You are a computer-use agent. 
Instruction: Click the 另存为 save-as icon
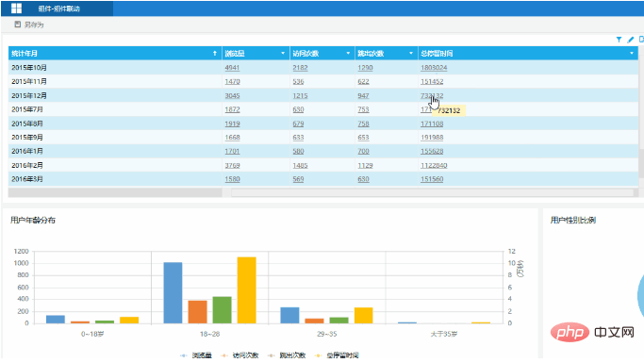point(18,25)
